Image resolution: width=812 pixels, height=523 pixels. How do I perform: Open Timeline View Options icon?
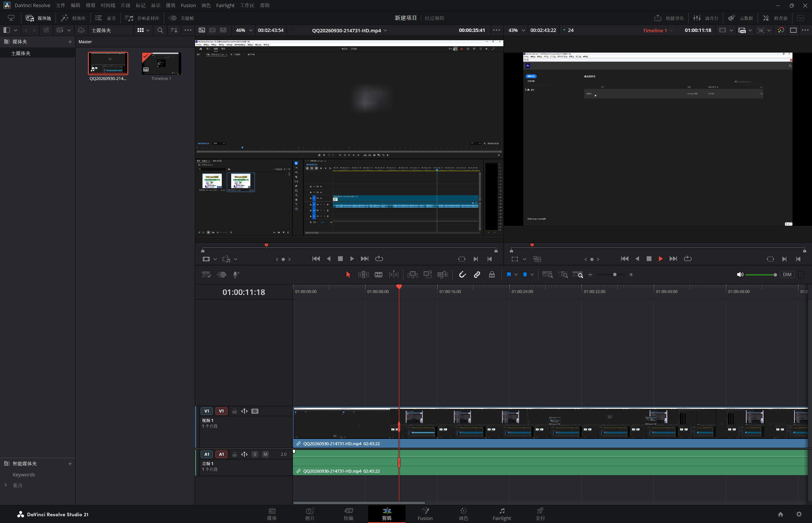[206, 275]
